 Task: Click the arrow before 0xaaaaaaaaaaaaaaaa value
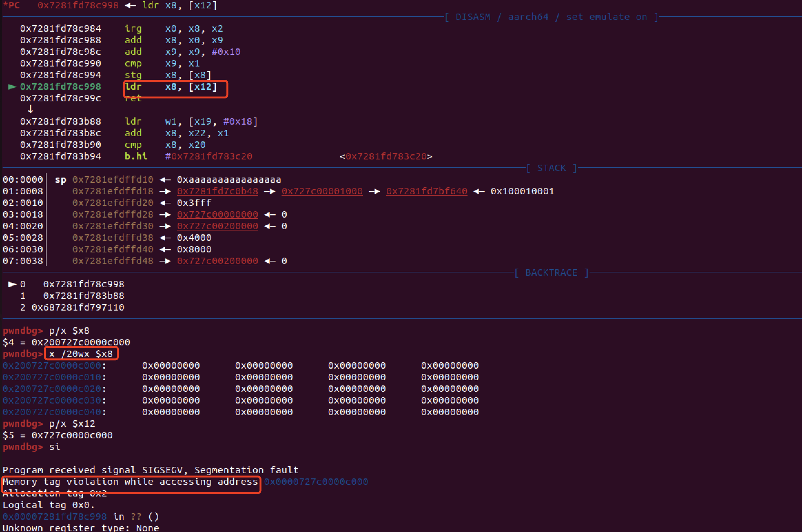165,180
